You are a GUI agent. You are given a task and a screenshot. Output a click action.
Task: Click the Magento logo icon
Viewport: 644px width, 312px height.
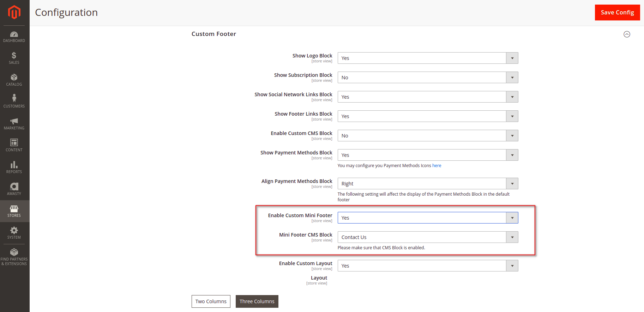point(14,12)
